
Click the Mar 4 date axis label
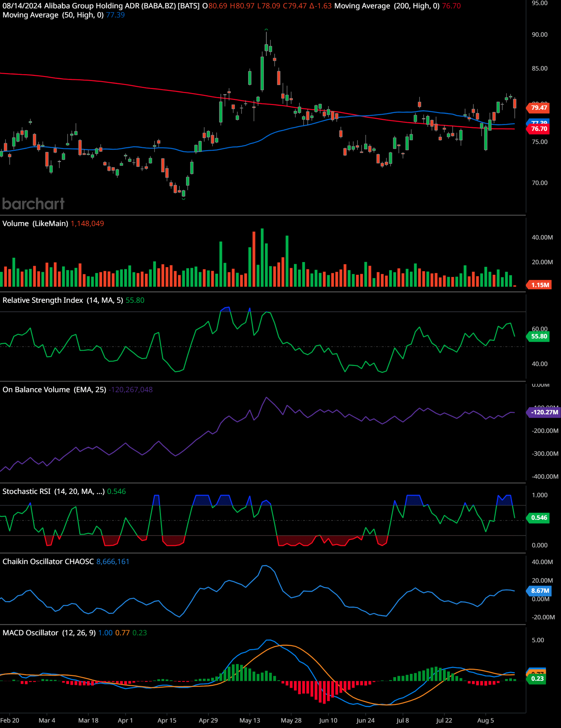tap(47, 720)
